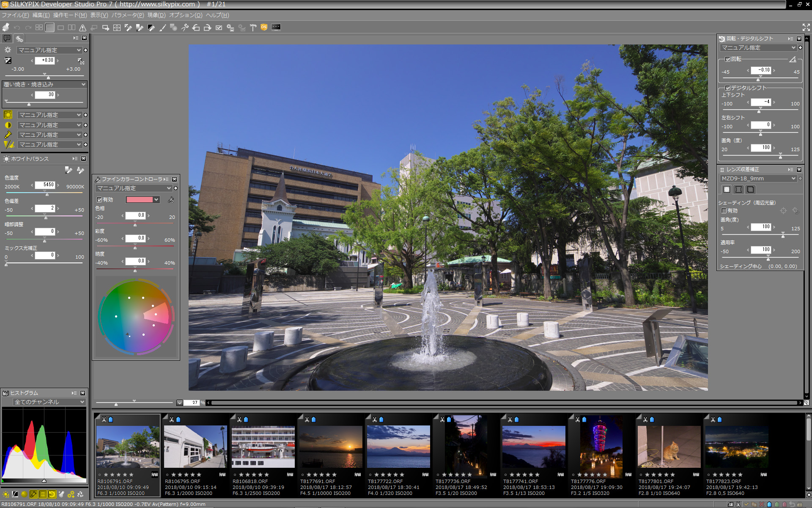The width and height of the screenshot is (812, 508).
Task: Open the MZD9-18_9mm lens preset dropdown
Action: coord(758,179)
